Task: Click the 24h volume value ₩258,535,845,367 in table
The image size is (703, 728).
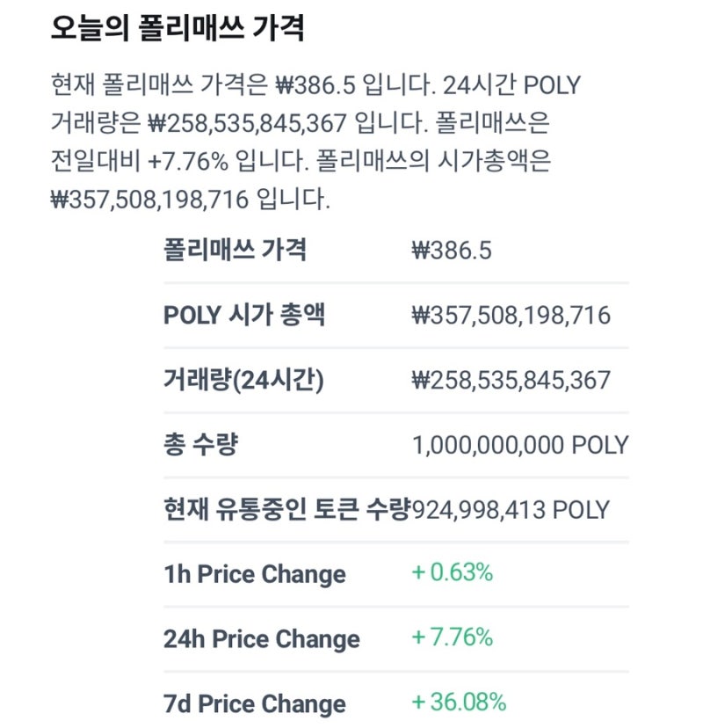Action: (511, 381)
